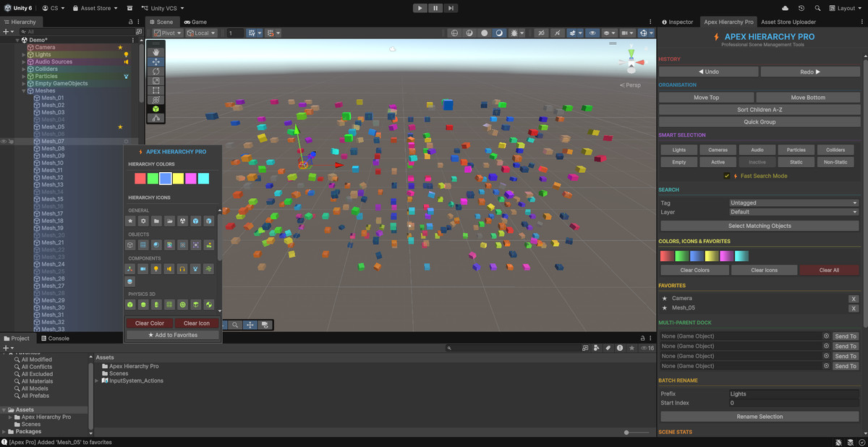Image resolution: width=868 pixels, height=447 pixels.
Task: Expand the Lights object in Hierarchy
Action: [24, 54]
